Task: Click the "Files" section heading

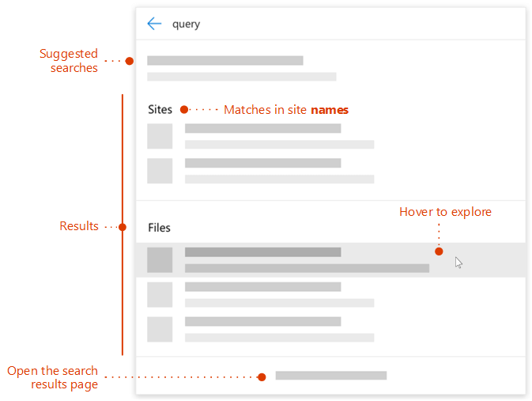Action: tap(159, 228)
